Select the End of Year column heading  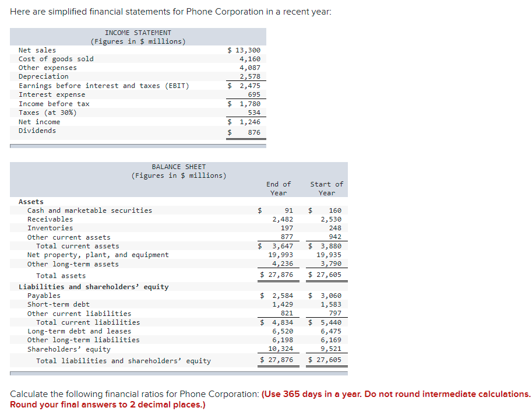pyautogui.click(x=279, y=188)
